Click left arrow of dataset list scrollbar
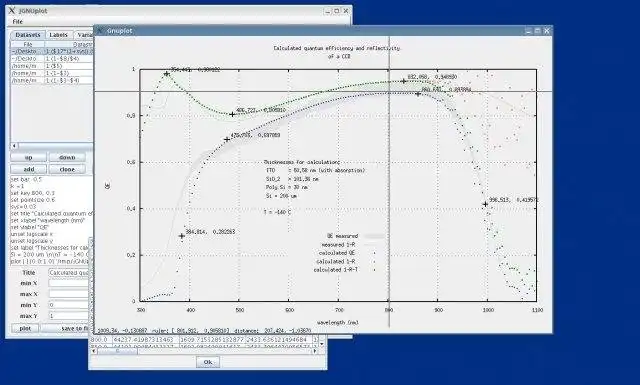640x385 pixels. pos(14,146)
